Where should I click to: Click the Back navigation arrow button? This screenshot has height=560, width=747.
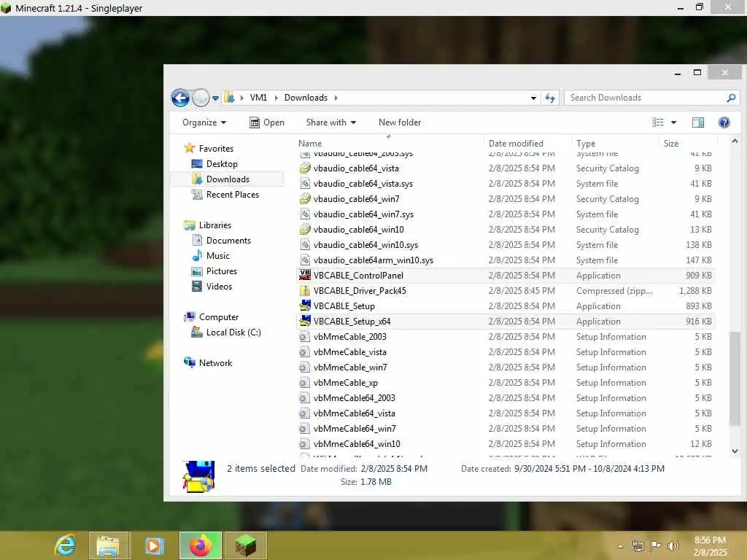180,98
